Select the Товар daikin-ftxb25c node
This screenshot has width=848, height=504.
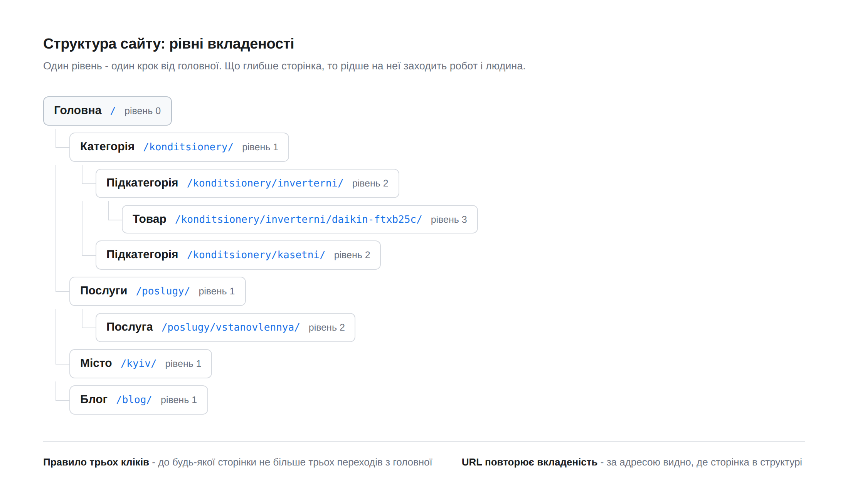299,219
